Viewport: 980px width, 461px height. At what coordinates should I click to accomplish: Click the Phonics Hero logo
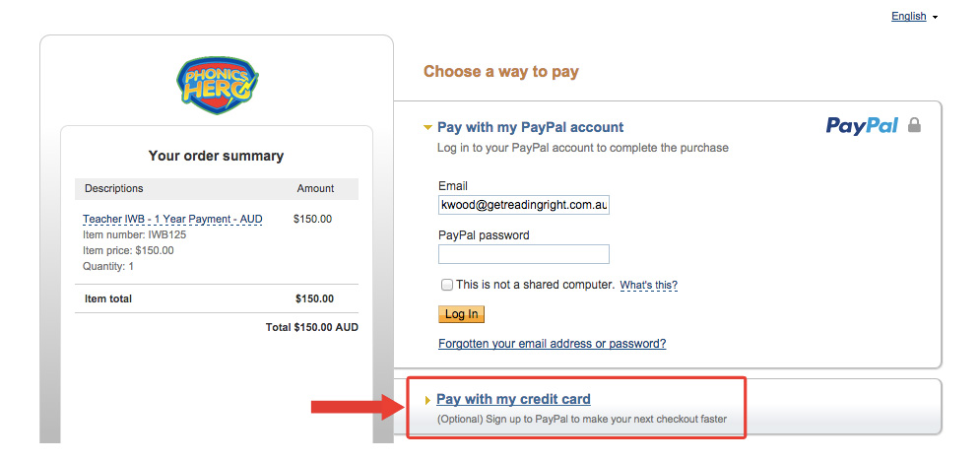[217, 86]
